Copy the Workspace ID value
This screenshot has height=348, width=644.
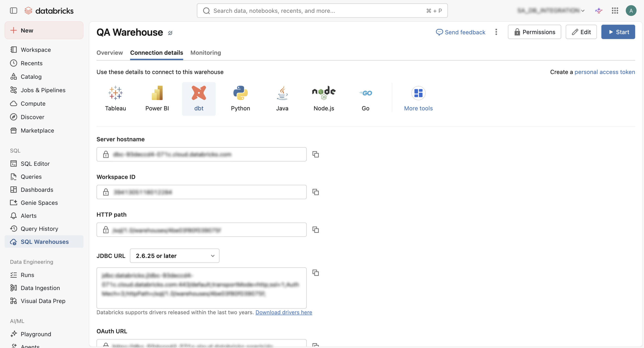pos(316,192)
